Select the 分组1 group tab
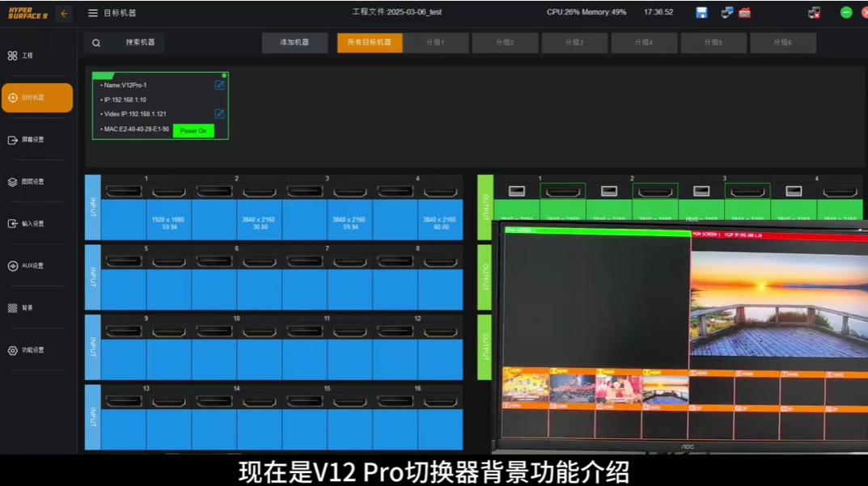 436,42
